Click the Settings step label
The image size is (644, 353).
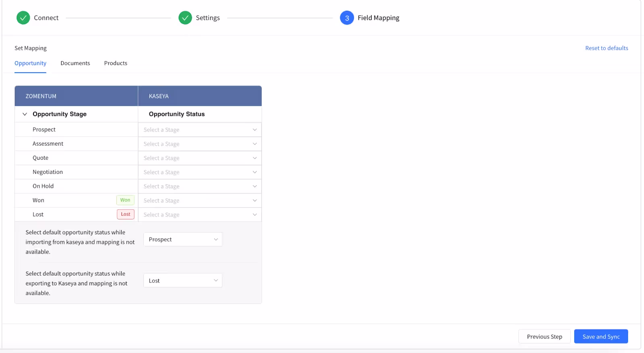[x=208, y=18]
